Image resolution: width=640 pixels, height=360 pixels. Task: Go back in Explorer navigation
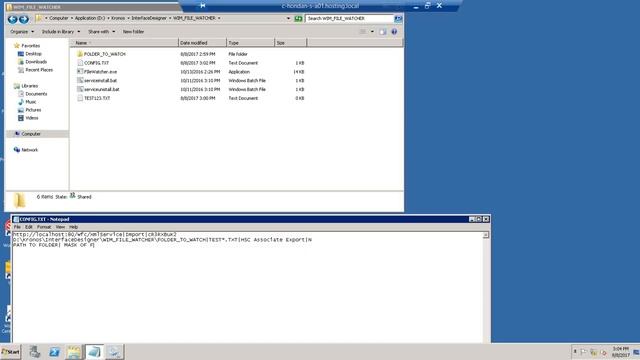coord(12,19)
